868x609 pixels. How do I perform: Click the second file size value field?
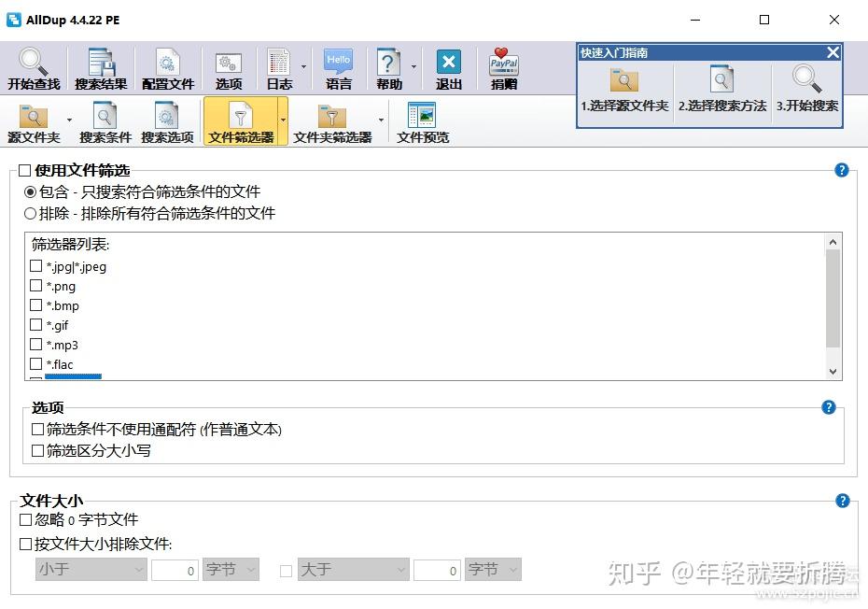pyautogui.click(x=438, y=570)
